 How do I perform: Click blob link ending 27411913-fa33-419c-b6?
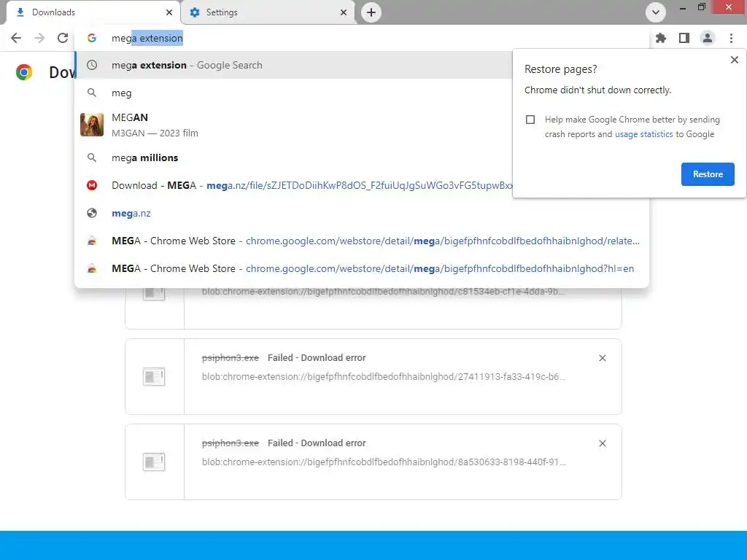384,377
